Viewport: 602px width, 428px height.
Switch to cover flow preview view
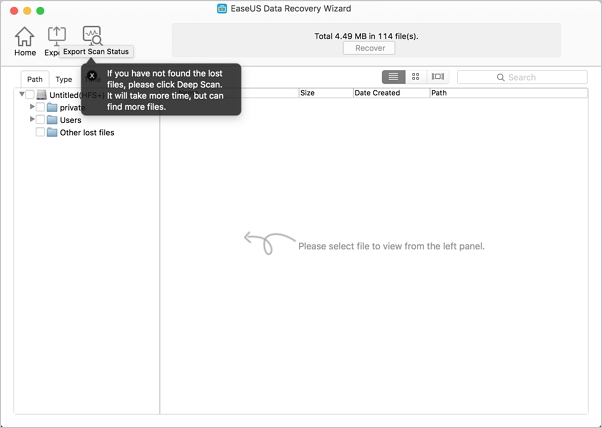click(438, 77)
